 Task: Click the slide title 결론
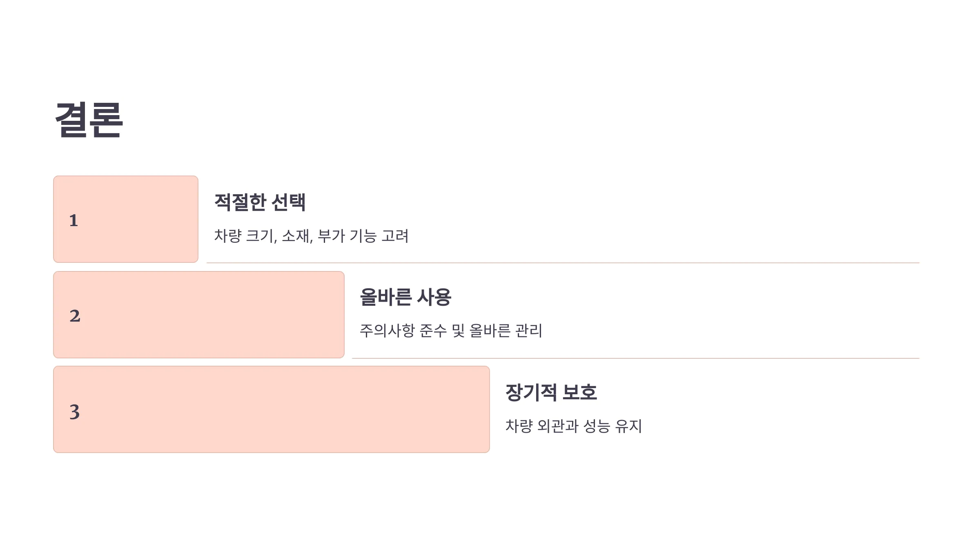(x=89, y=120)
